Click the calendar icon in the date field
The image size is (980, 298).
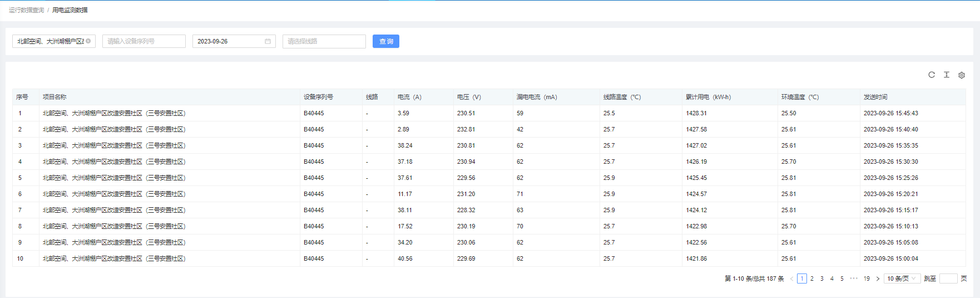click(268, 41)
